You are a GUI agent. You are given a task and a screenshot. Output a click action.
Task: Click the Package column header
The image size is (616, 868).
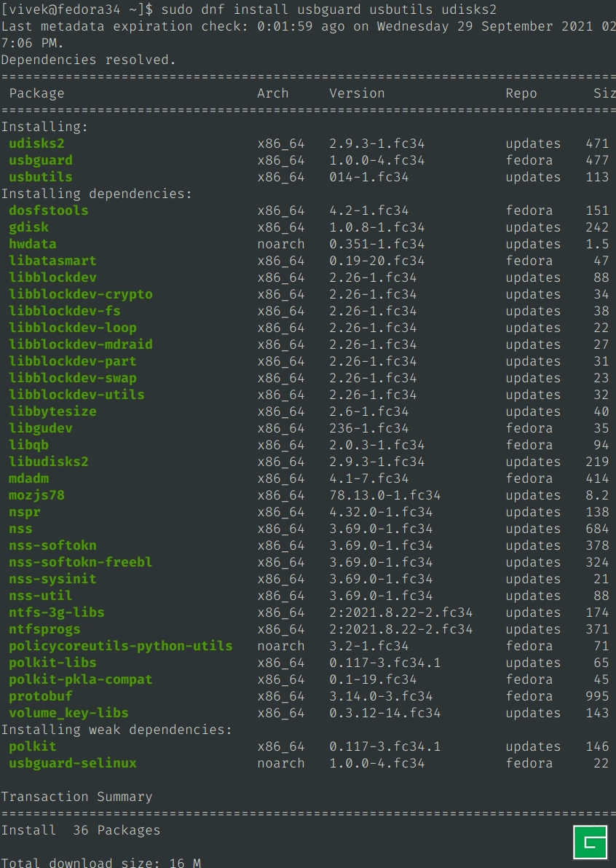coord(36,93)
